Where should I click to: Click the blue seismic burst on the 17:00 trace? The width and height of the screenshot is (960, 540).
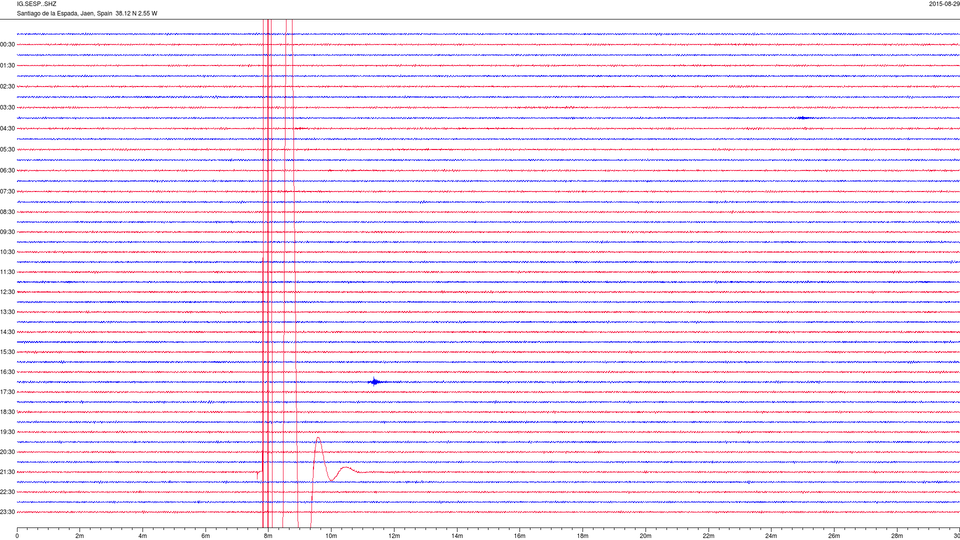pyautogui.click(x=375, y=381)
